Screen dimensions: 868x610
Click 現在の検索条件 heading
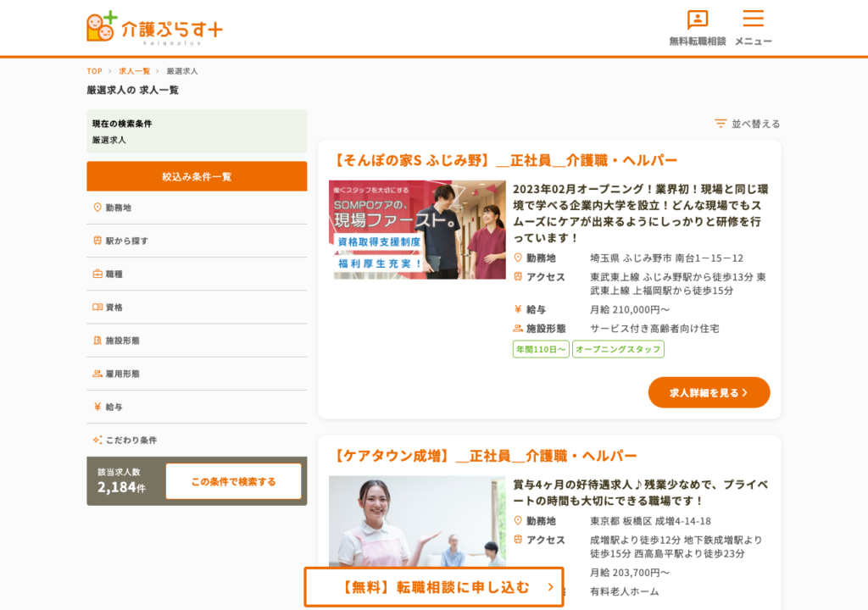pyautogui.click(x=122, y=124)
